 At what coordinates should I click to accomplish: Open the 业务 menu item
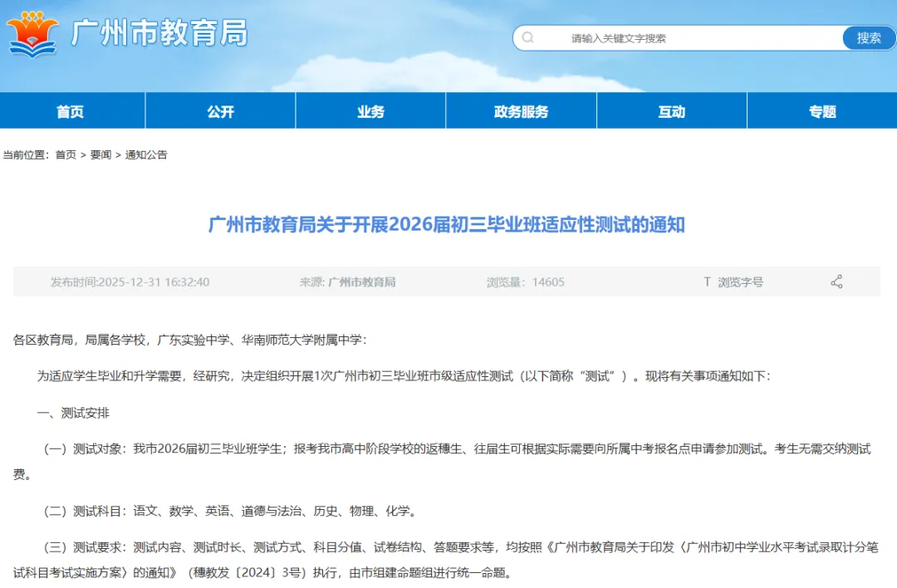click(370, 110)
